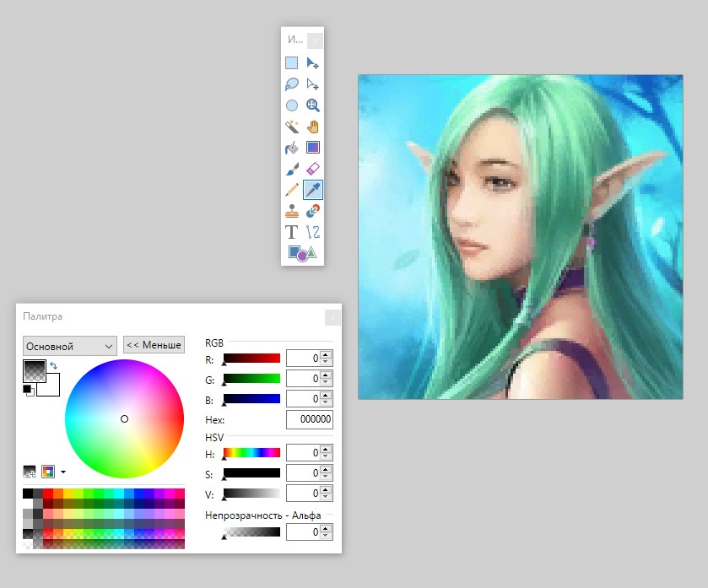Image resolution: width=708 pixels, height=588 pixels.
Task: Increase H value with up arrow
Action: click(x=326, y=449)
